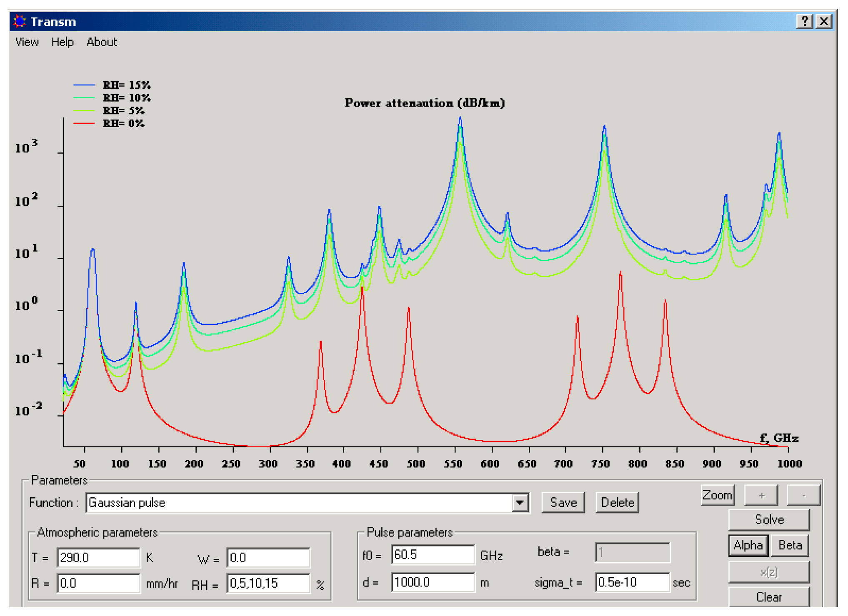Click the RH humidity input field
This screenshot has height=616, width=848.
click(x=268, y=583)
